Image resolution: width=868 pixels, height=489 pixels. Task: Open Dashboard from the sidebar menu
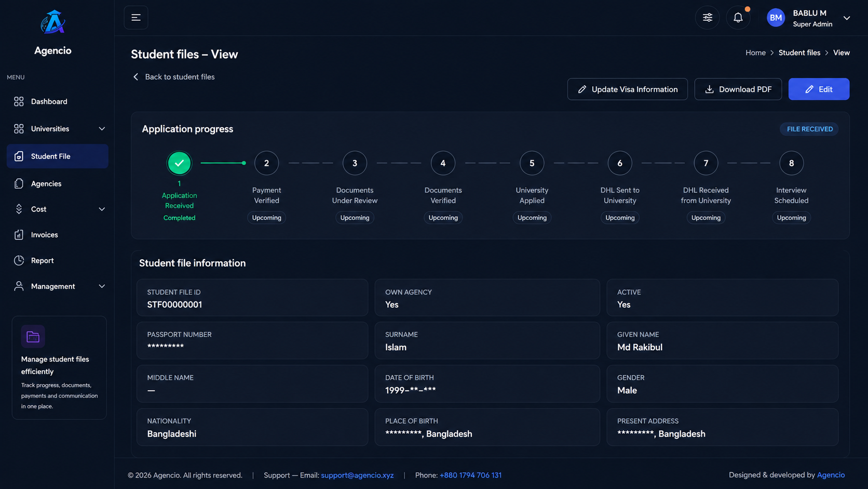tap(58, 101)
